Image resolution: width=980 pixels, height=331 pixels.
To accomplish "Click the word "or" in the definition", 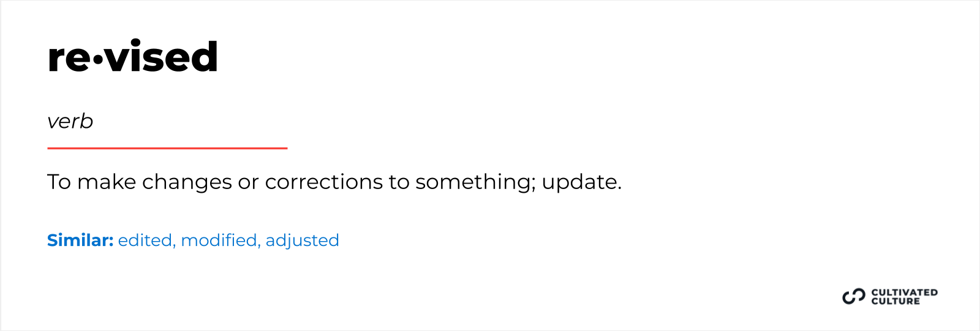I will pos(248,182).
